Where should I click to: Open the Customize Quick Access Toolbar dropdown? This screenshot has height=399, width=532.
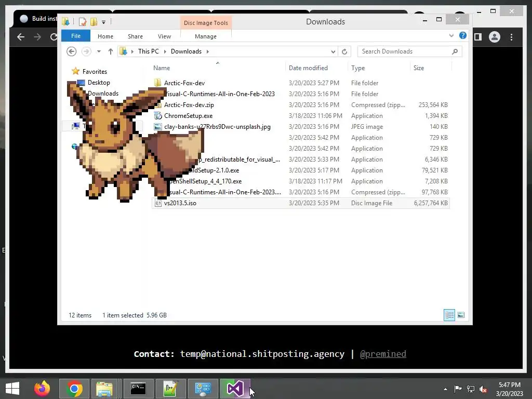(103, 22)
